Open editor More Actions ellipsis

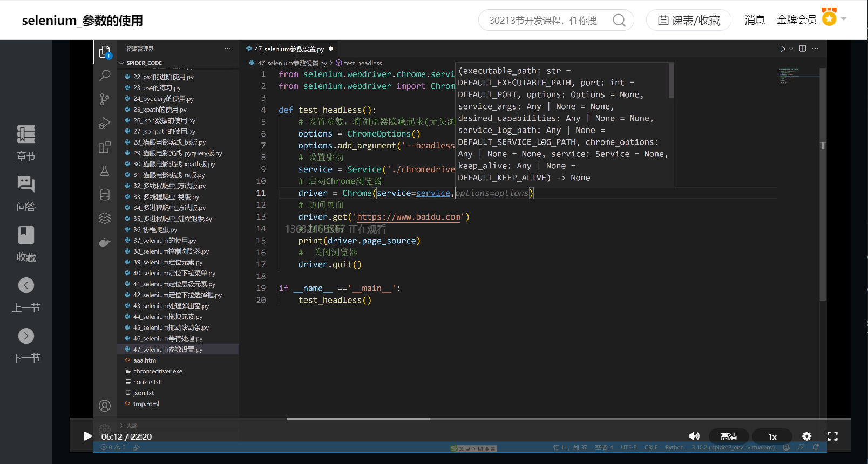[x=815, y=49]
